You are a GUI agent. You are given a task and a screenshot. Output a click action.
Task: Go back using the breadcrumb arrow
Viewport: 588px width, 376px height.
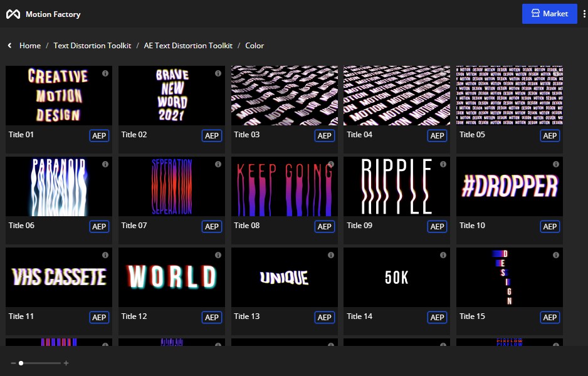10,45
